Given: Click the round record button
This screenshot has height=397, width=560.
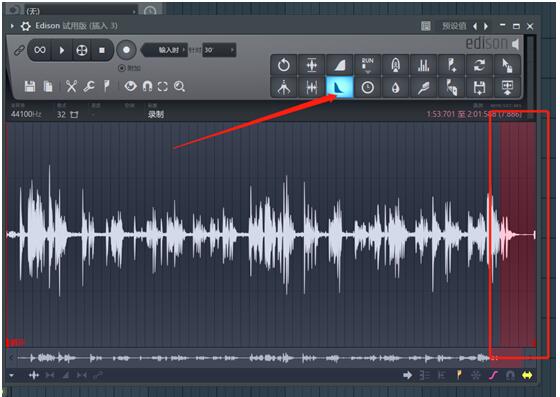Looking at the screenshot, I should pos(126,50).
